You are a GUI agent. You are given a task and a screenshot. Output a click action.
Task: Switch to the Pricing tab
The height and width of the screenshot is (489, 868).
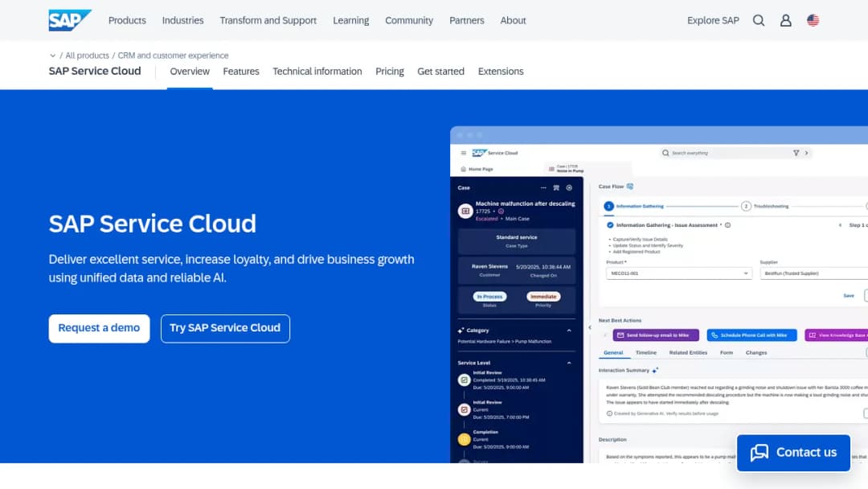tap(389, 72)
